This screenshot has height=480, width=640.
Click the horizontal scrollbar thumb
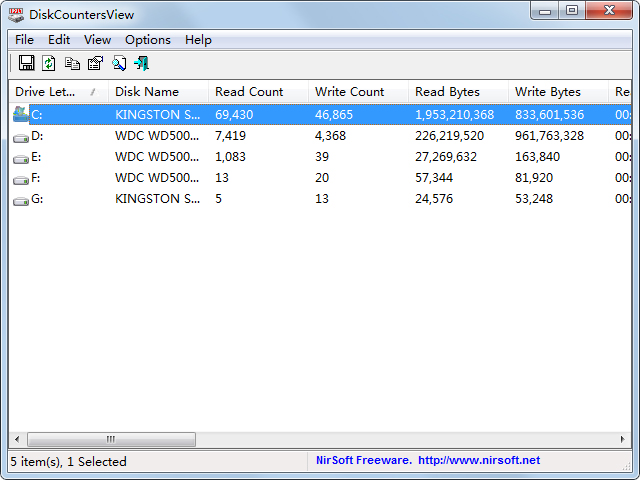click(x=111, y=439)
